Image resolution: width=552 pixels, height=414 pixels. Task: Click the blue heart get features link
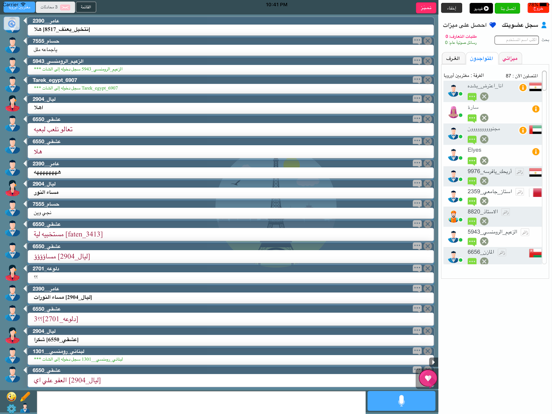(469, 25)
